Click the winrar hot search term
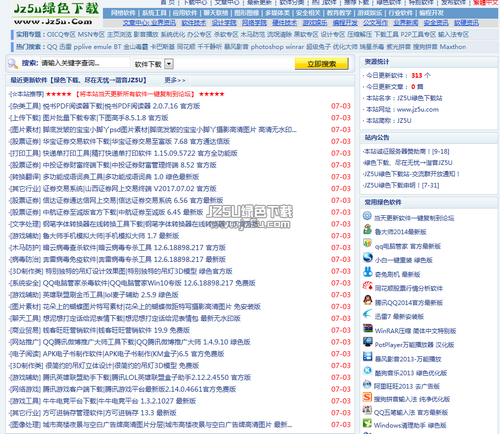The image size is (500, 434). (295, 47)
